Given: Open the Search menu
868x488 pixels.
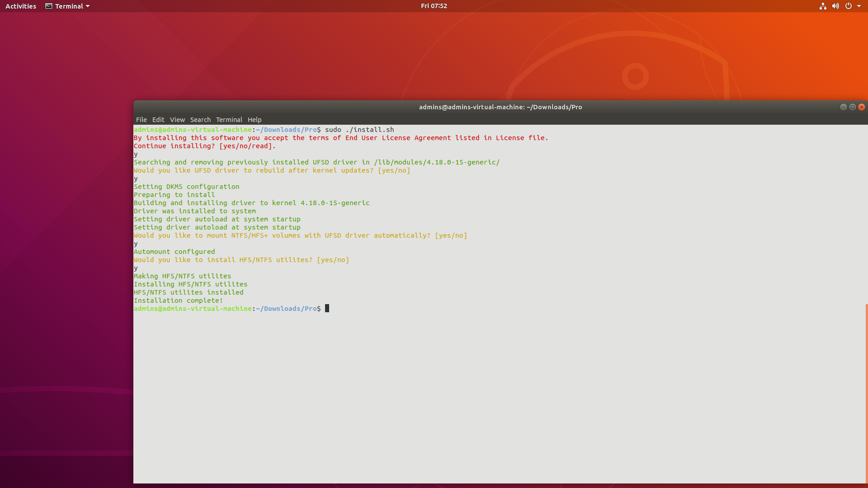Looking at the screenshot, I should pyautogui.click(x=200, y=120).
